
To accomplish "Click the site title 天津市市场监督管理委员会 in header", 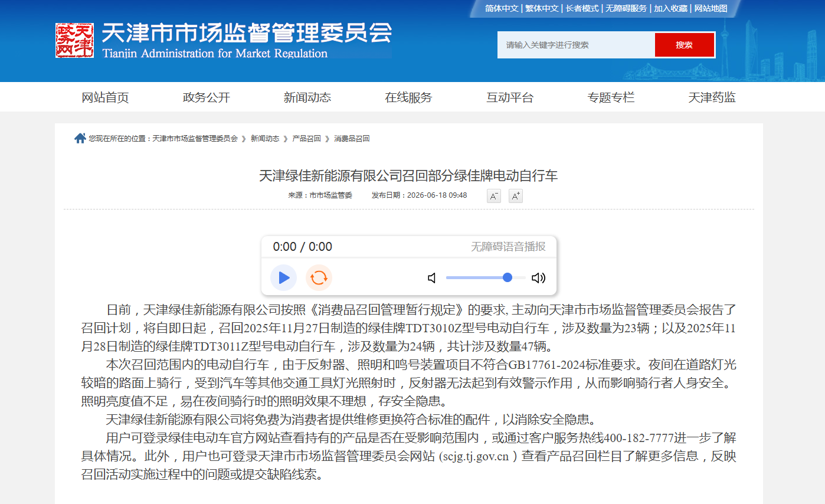I will (x=247, y=33).
